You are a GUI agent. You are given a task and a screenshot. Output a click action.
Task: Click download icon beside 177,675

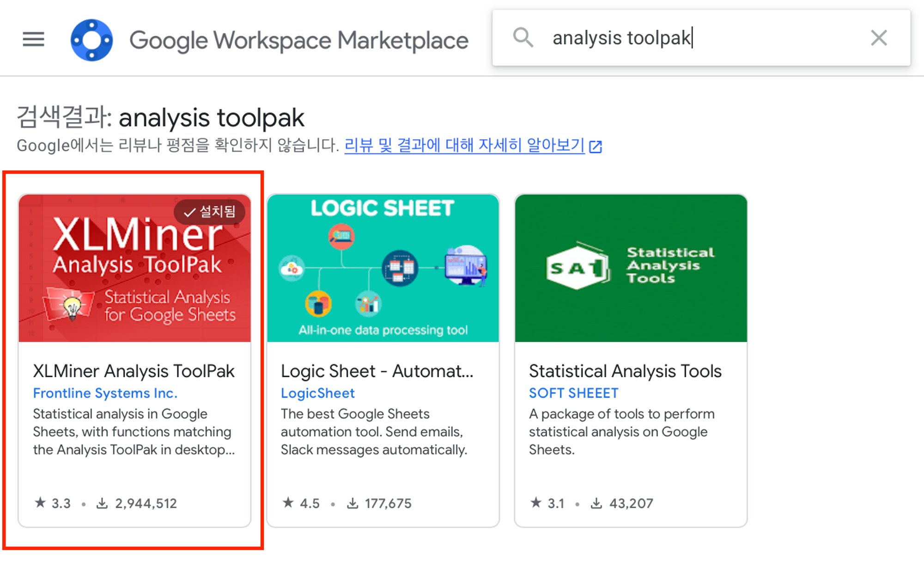[353, 503]
